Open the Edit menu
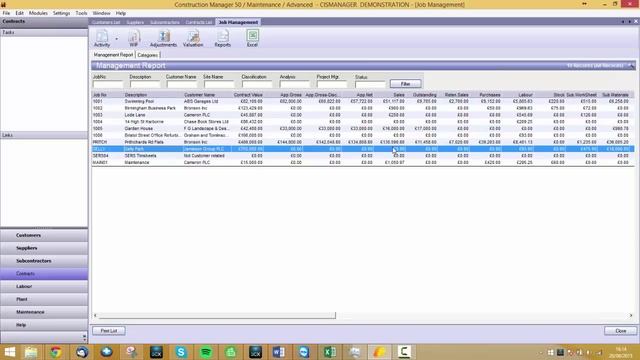This screenshot has height=360, width=640. 20,13
